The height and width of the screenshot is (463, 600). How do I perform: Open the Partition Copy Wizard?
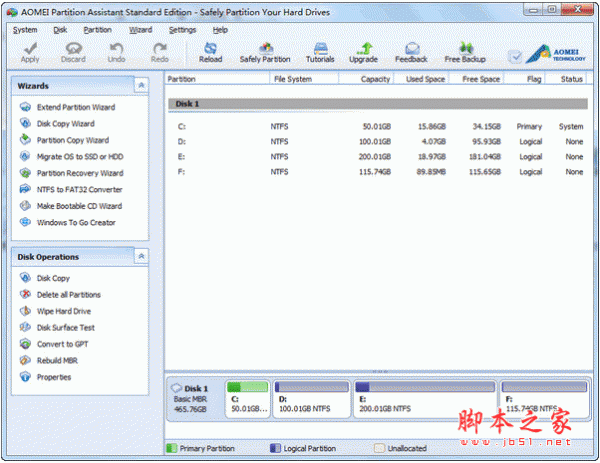coord(73,140)
